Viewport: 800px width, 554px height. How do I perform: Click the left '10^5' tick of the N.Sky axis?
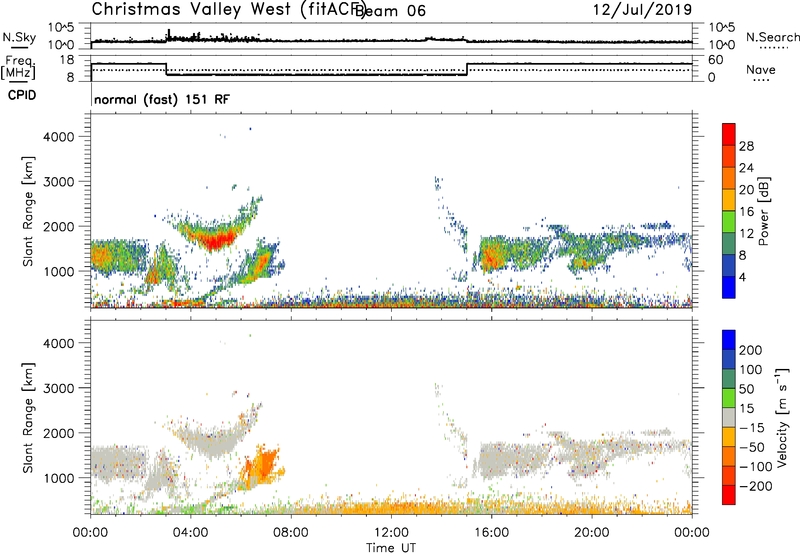coord(61,28)
